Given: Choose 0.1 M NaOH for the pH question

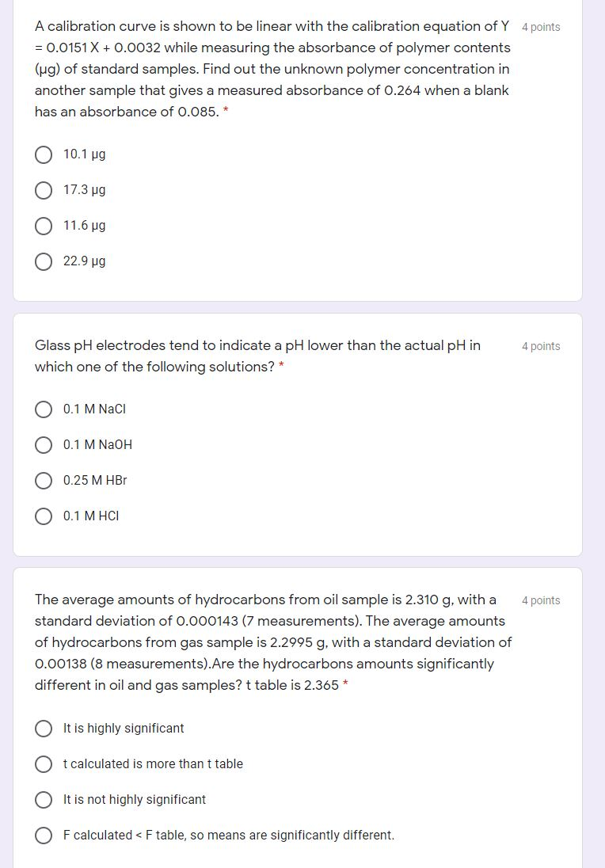Looking at the screenshot, I should click(44, 445).
